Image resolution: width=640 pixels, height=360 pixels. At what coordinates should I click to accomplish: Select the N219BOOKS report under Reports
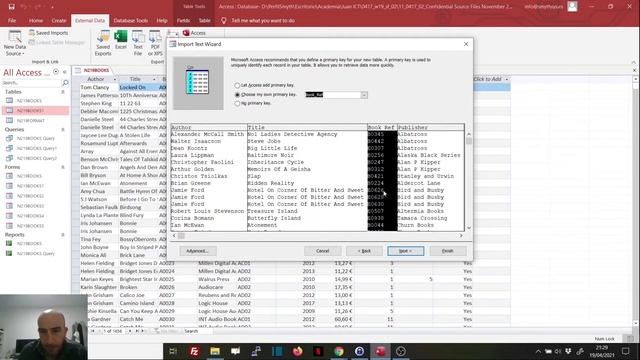click(x=35, y=244)
